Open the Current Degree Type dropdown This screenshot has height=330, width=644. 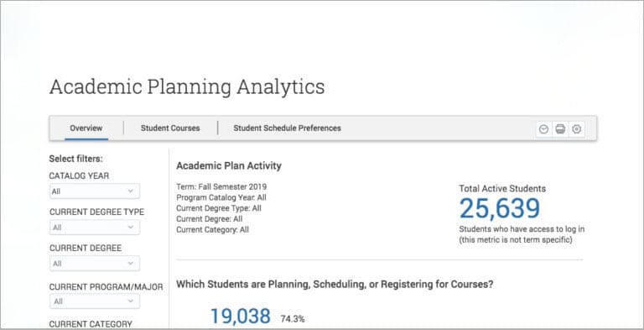click(x=95, y=227)
